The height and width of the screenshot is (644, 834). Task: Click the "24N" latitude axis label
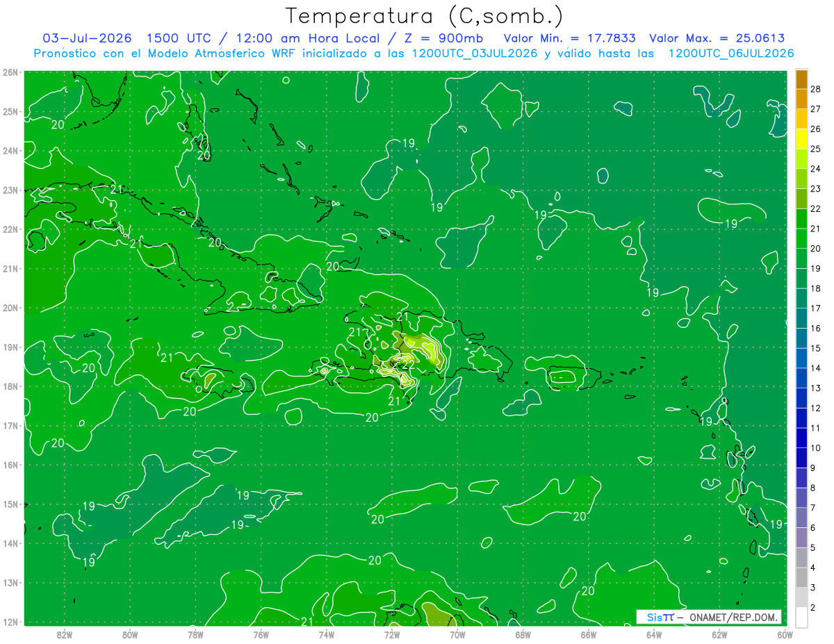(x=10, y=151)
